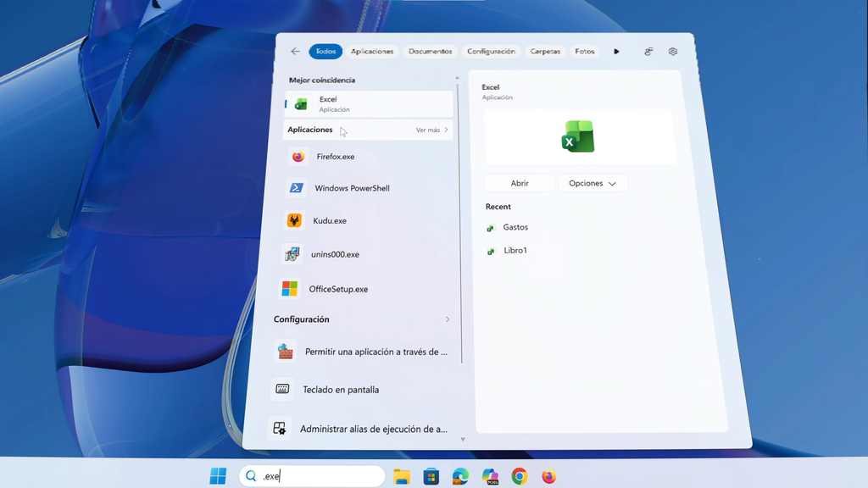Image resolution: width=868 pixels, height=488 pixels.
Task: Select the Todos filter tab
Action: 325,52
